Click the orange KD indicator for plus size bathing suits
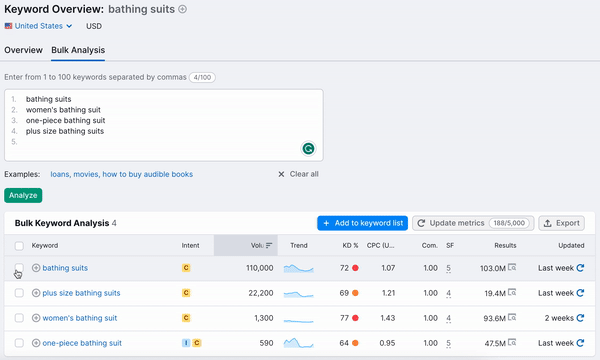600x360 pixels. pyautogui.click(x=355, y=293)
